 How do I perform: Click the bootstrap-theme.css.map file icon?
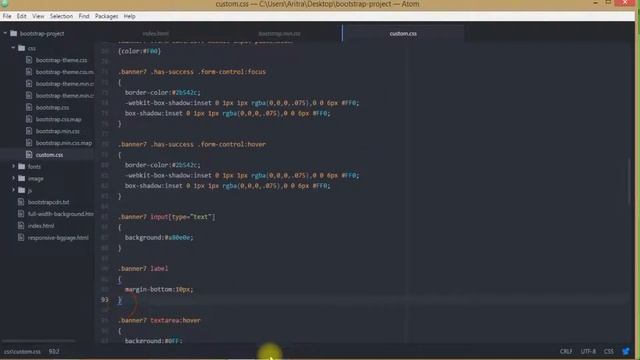[x=29, y=72]
